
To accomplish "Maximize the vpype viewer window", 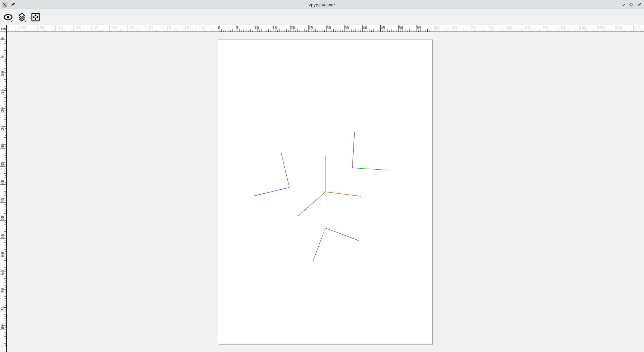I will (x=631, y=5).
